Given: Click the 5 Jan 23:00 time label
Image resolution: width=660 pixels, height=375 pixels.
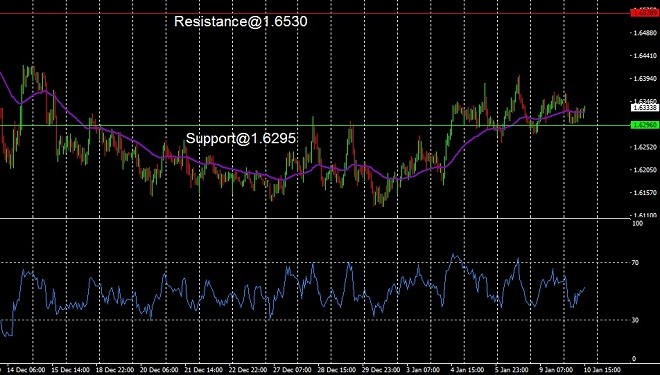Looking at the screenshot, I should (512, 370).
